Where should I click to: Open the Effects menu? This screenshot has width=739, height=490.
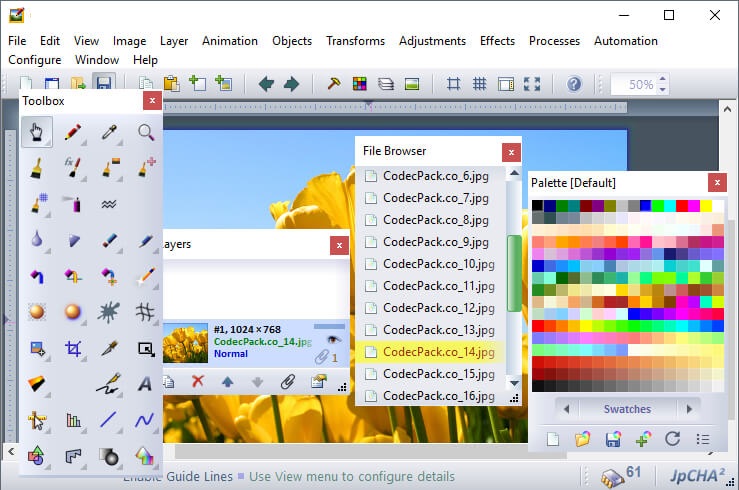point(497,41)
